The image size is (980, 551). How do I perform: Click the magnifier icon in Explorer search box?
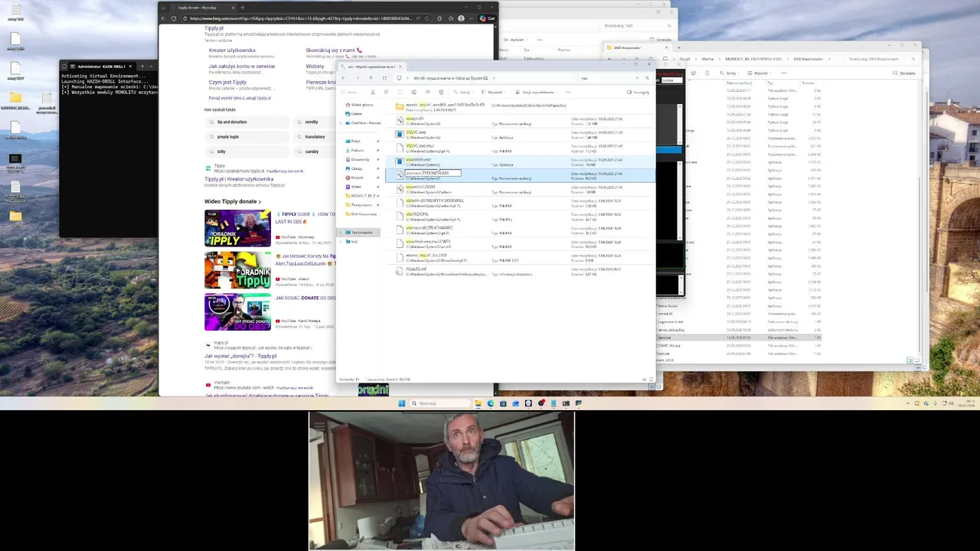(x=647, y=78)
